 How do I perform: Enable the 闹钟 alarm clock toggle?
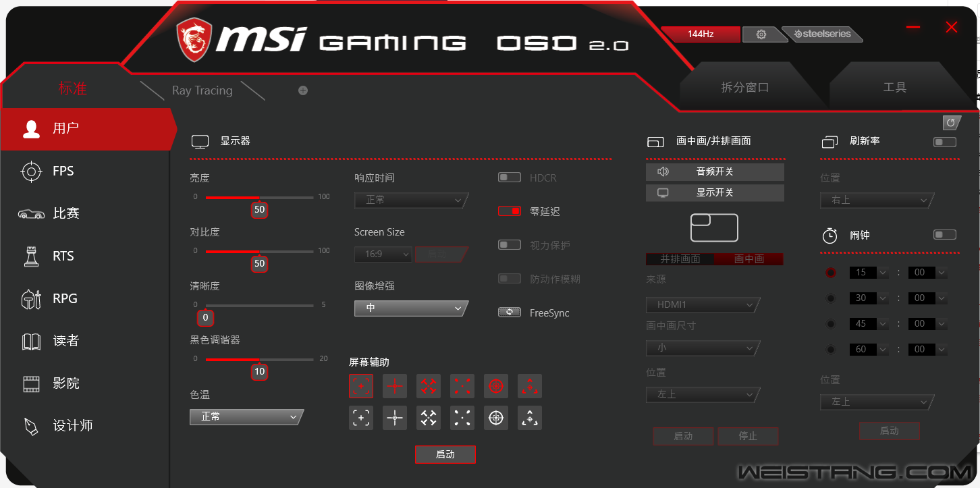tap(944, 235)
